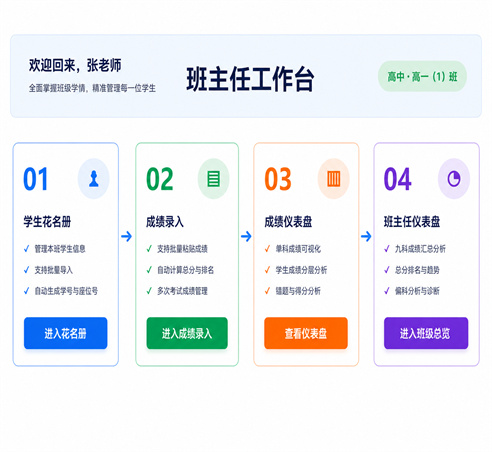
Task: Click the feature 多次考试成绩管理
Action: (182, 291)
